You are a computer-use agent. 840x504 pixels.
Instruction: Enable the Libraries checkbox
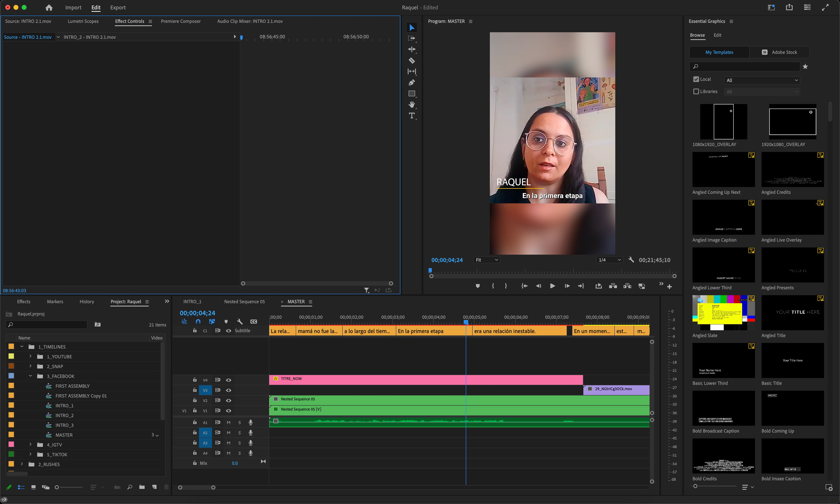point(696,91)
